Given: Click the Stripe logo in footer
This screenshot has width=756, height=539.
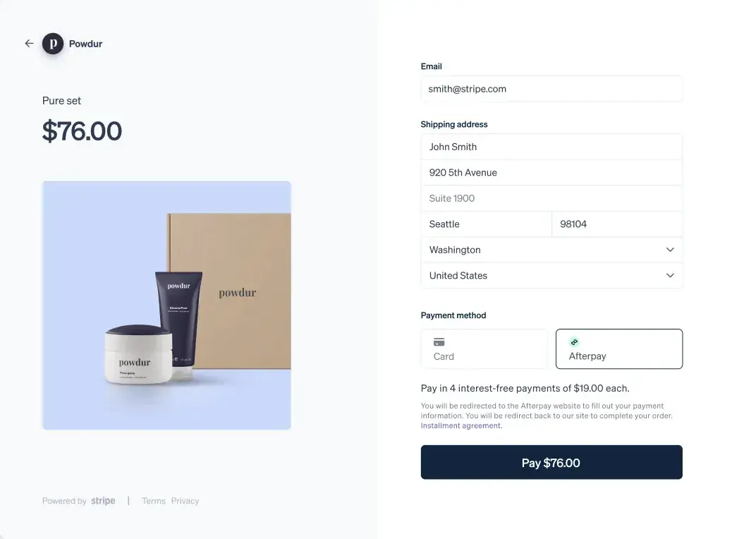Looking at the screenshot, I should click(x=103, y=501).
